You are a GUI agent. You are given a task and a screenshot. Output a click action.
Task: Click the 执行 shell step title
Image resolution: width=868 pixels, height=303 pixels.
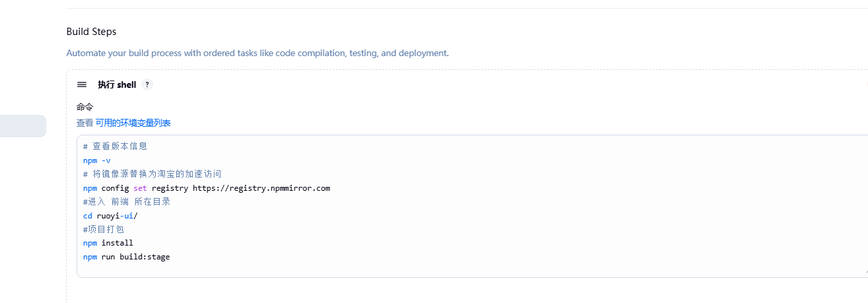(x=117, y=84)
